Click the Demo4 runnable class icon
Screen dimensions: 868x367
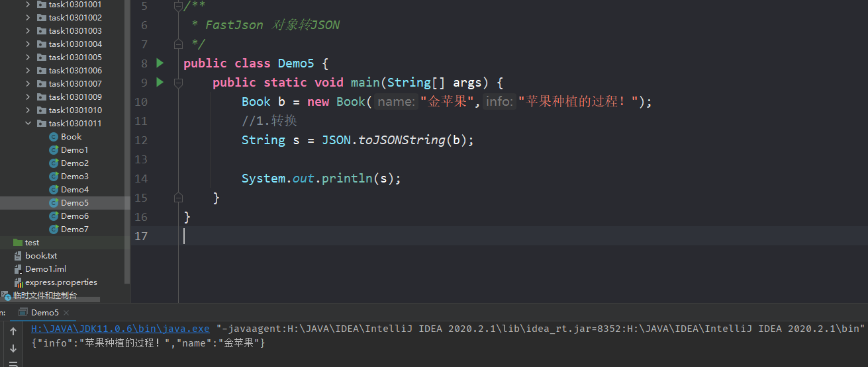click(x=54, y=190)
